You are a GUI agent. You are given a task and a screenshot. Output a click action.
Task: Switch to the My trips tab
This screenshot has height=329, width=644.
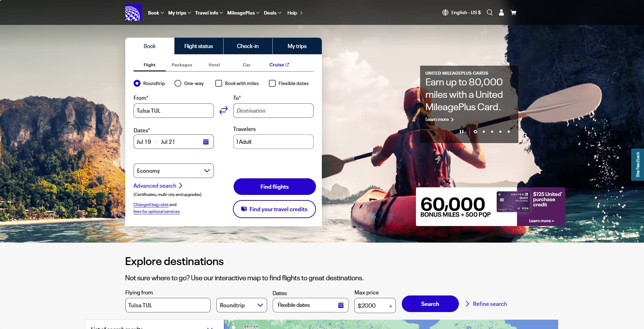click(x=297, y=46)
